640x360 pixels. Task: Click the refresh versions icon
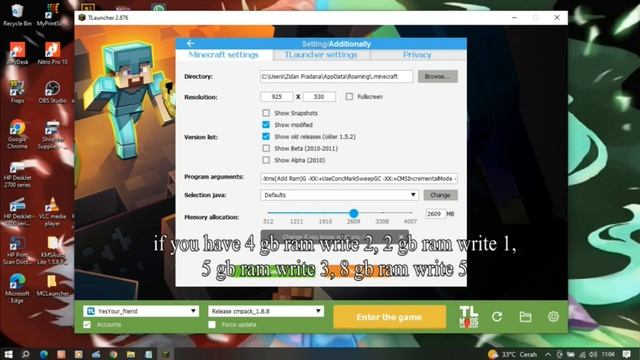pos(497,317)
